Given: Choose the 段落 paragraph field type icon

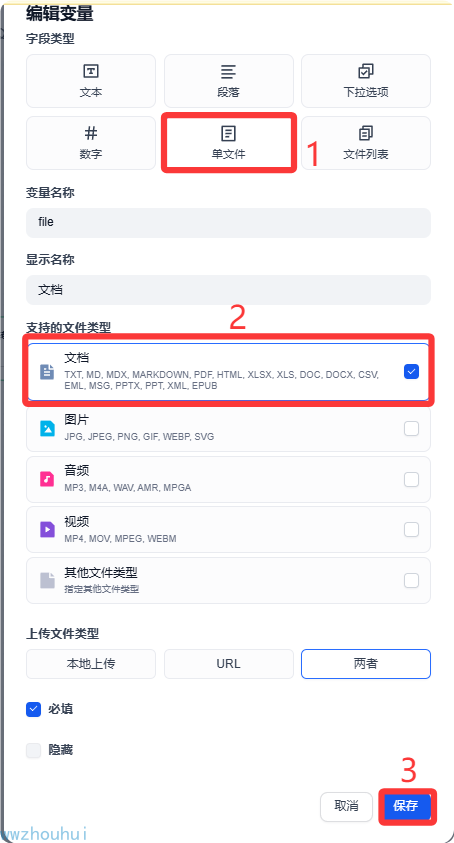Looking at the screenshot, I should coord(229,71).
